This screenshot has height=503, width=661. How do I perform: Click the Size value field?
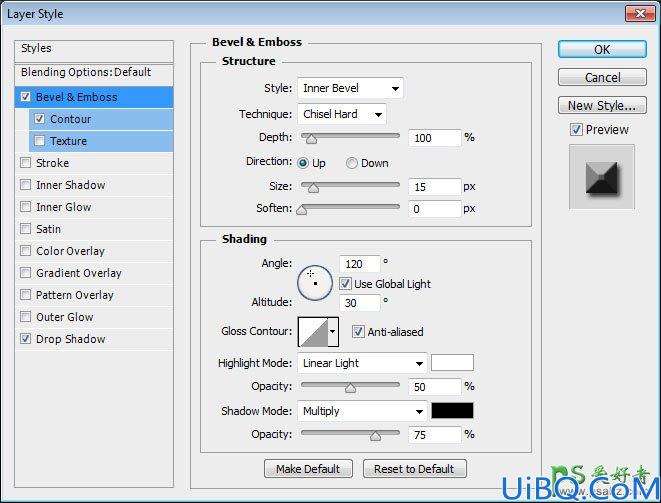[435, 187]
